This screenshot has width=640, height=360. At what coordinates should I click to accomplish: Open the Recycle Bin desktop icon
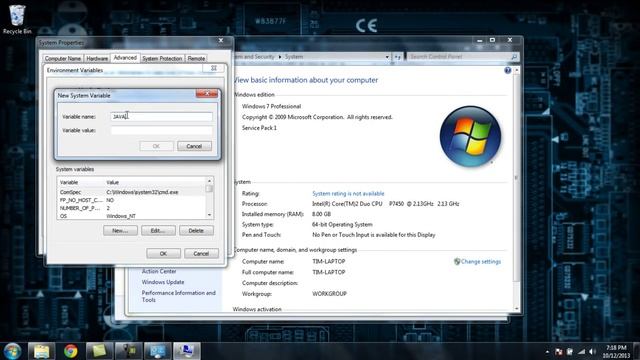17,19
